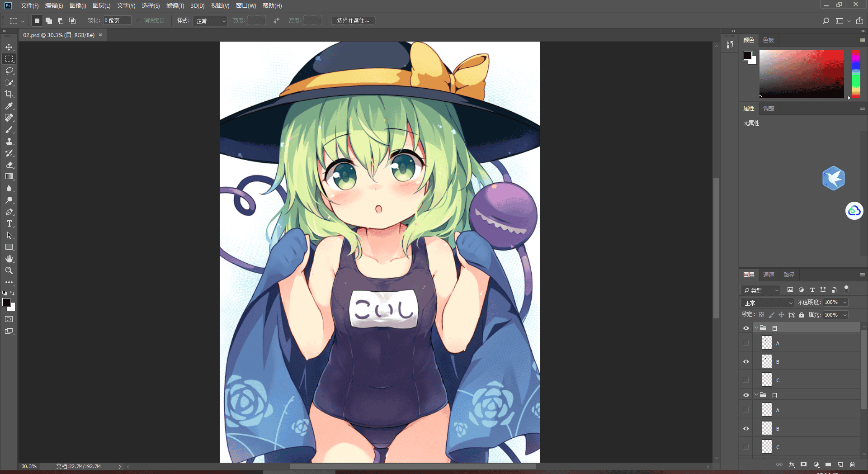Show layer C in the 口 group
This screenshot has width=868, height=474.
(746, 447)
